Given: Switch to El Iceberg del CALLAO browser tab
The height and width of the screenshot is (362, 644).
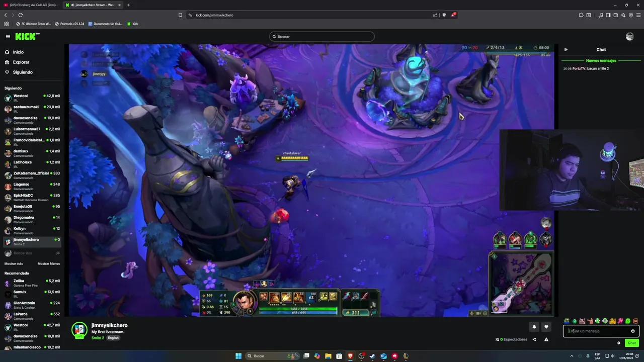Looking at the screenshot, I should (31, 5).
